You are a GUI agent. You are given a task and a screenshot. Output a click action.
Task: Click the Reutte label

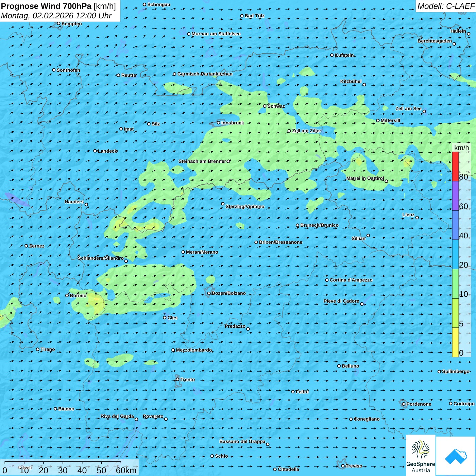[129, 75]
